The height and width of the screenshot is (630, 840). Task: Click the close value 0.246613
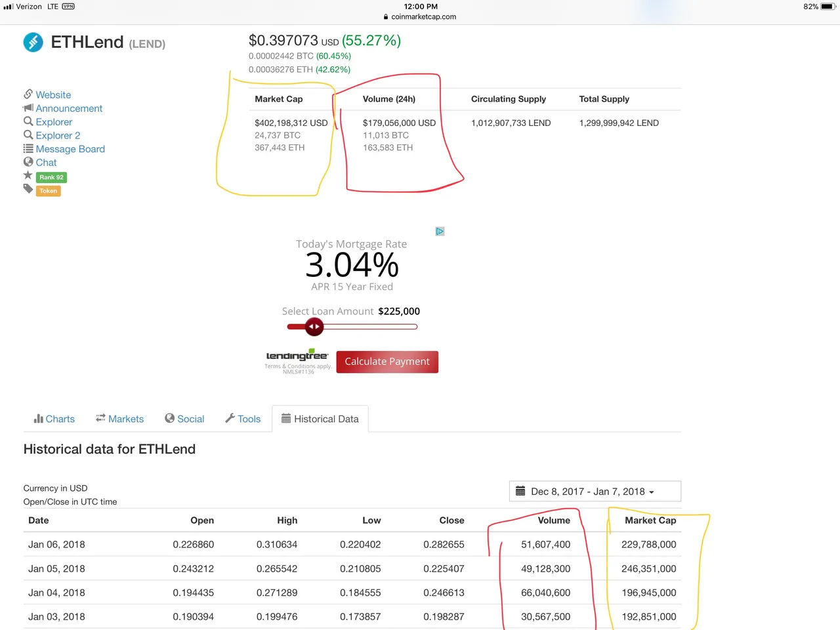(x=444, y=593)
